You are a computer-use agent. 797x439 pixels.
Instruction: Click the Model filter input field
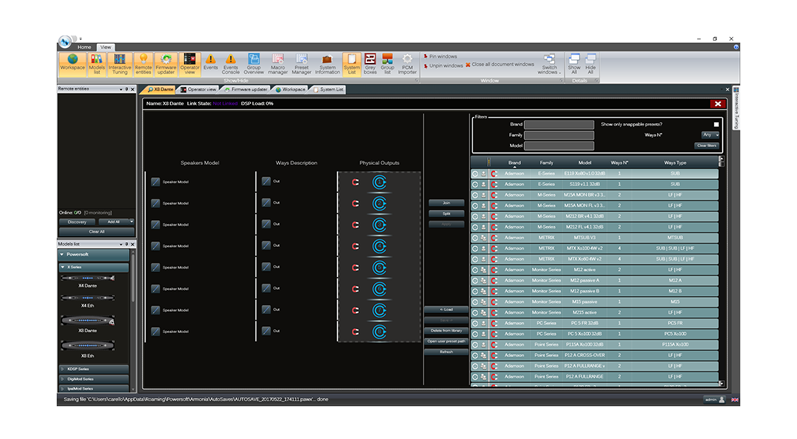coord(559,146)
